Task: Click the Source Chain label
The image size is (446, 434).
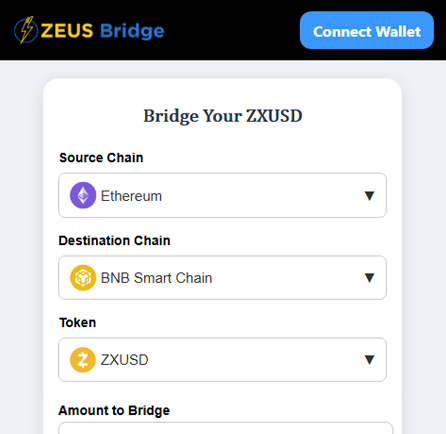Action: click(x=101, y=158)
